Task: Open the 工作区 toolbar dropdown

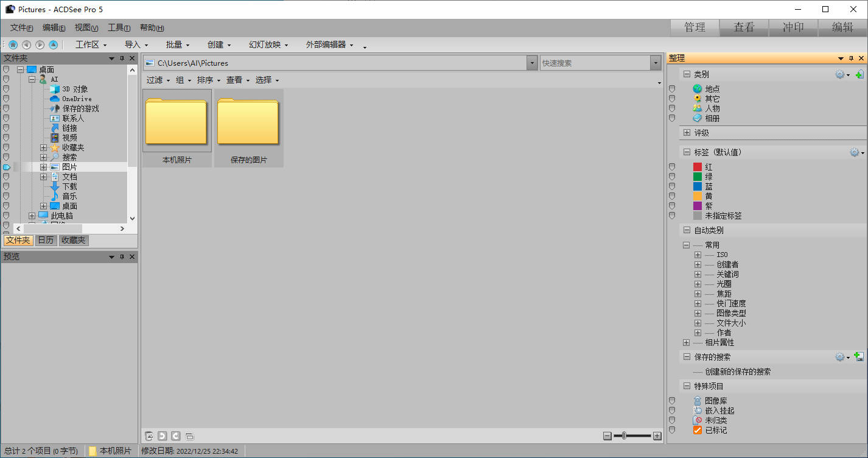Action: (x=91, y=44)
